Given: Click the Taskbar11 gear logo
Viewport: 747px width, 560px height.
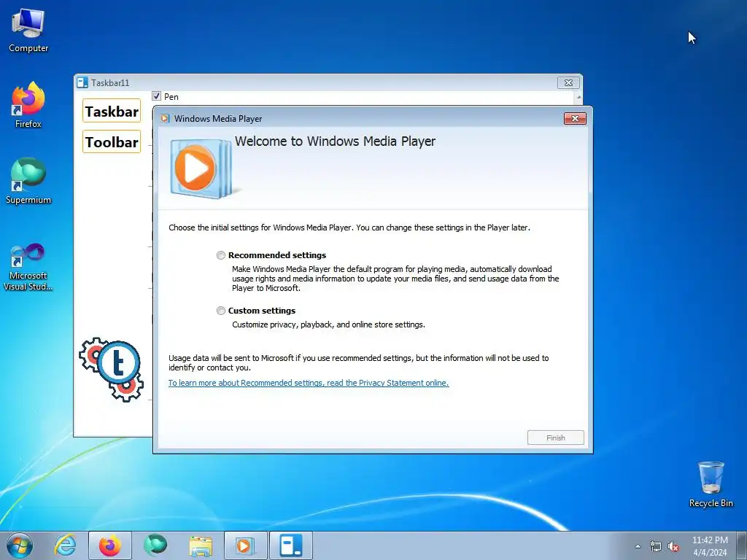Looking at the screenshot, I should [112, 370].
